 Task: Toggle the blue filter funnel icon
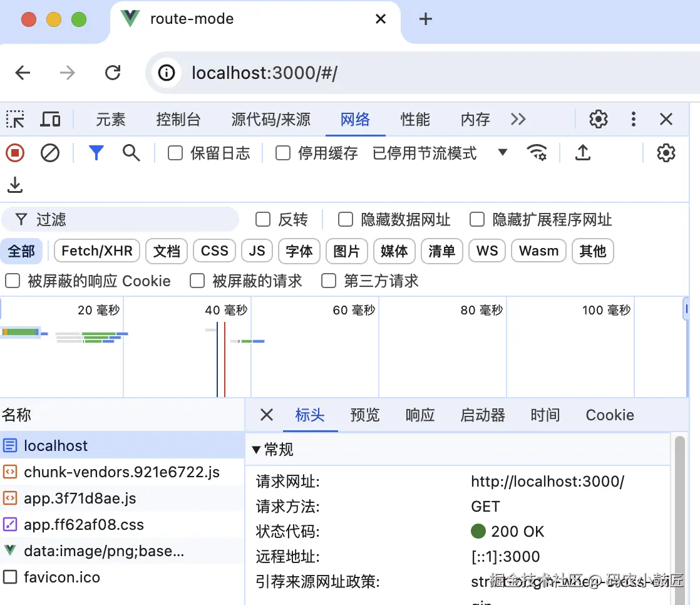(96, 153)
